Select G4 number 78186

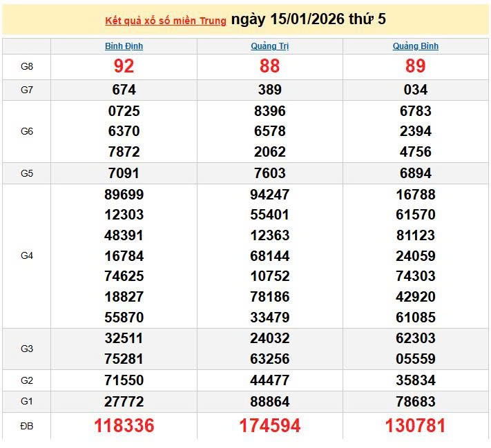(269, 297)
